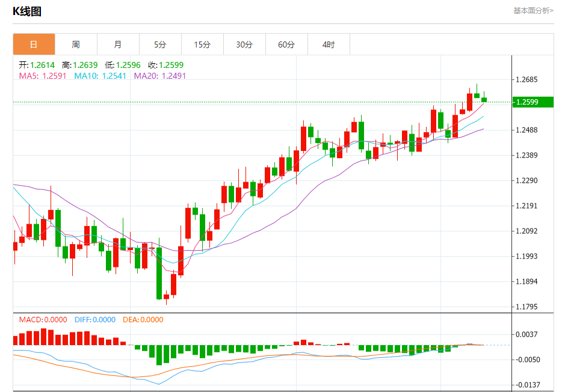The height and width of the screenshot is (392, 562).
Task: Click the 1.1894 price axis label
Action: [x=526, y=281]
